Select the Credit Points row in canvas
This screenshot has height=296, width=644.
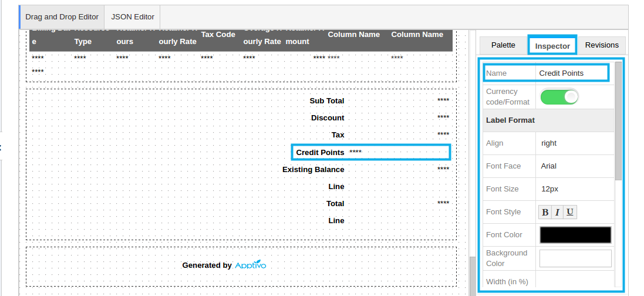[371, 153]
